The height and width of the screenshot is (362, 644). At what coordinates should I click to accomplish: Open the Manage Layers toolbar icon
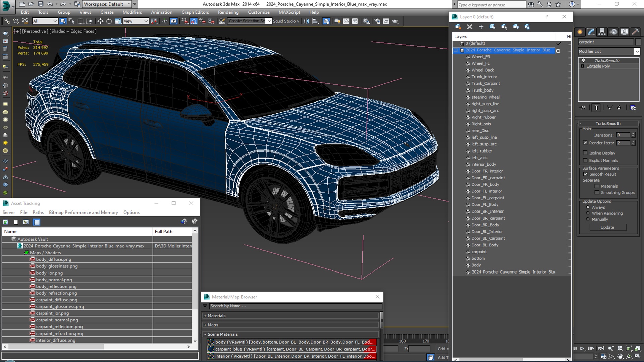[326, 21]
